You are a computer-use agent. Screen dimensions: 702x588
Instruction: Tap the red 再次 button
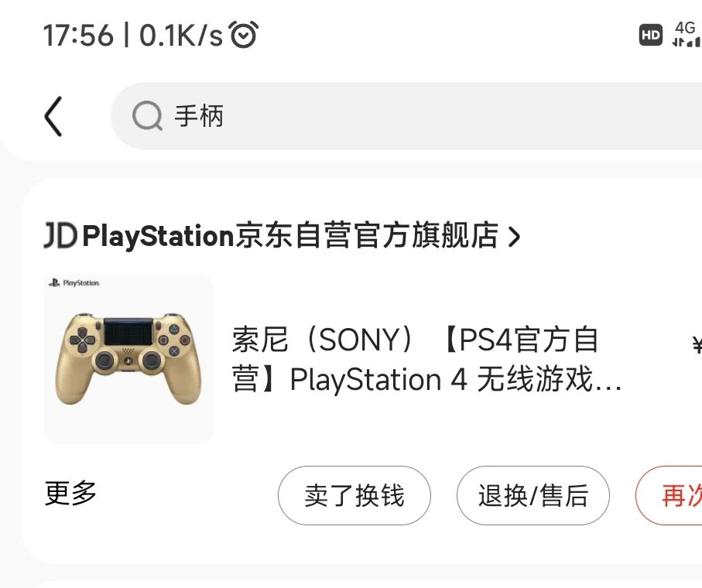(681, 496)
